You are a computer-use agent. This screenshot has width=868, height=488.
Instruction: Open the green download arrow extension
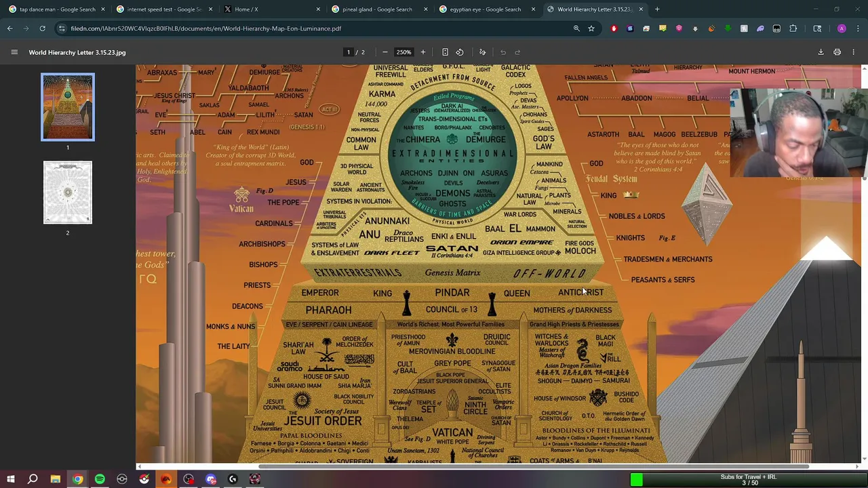tap(728, 28)
